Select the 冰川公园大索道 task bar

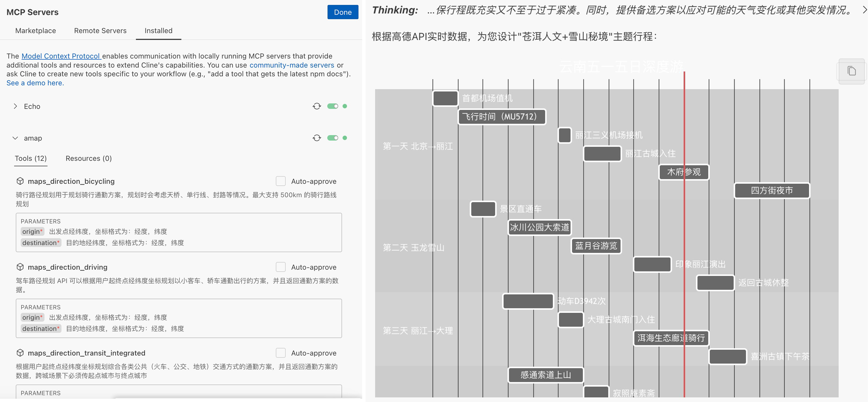pos(539,228)
